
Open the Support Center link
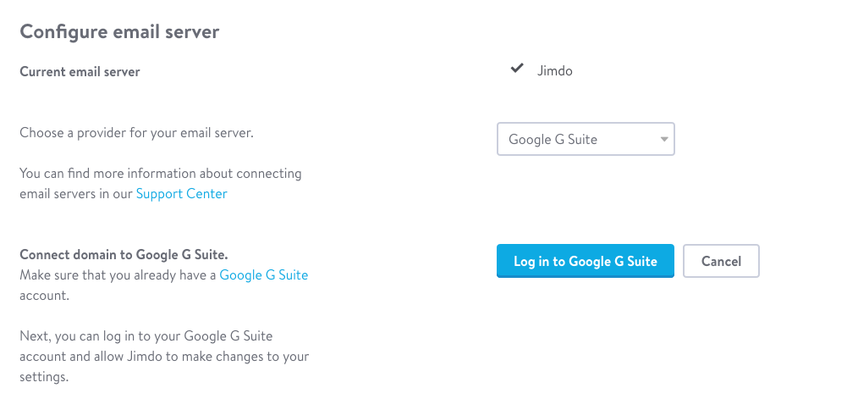click(x=181, y=194)
